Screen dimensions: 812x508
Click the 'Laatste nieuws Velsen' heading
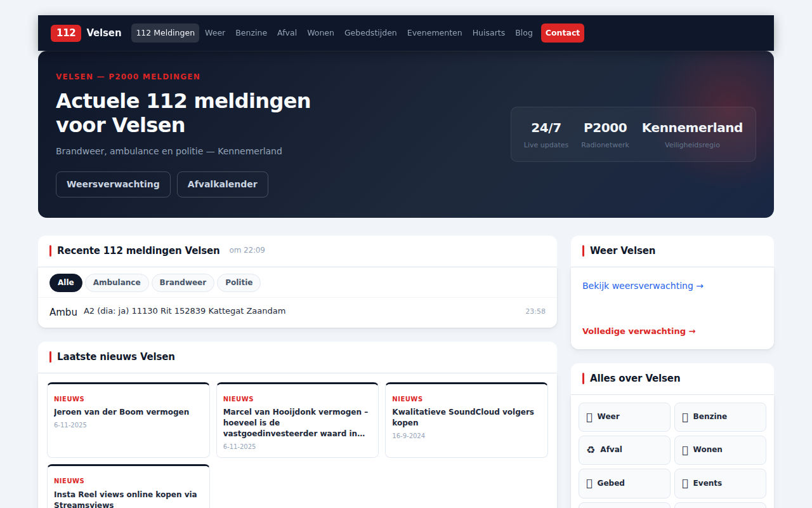click(x=116, y=357)
